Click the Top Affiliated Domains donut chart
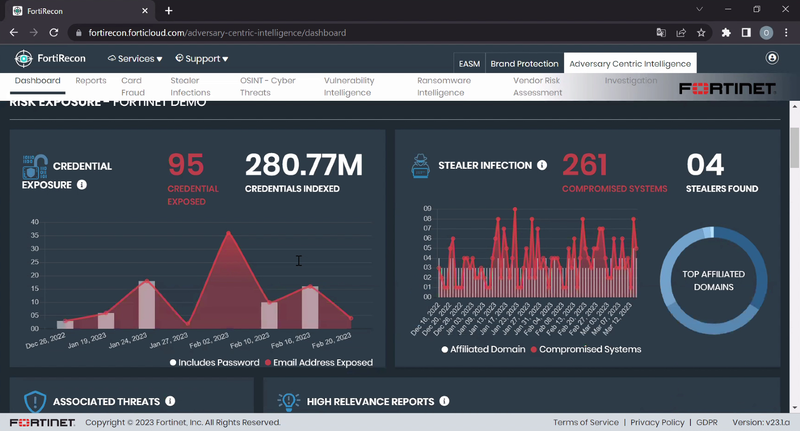Image resolution: width=800 pixels, height=431 pixels. click(713, 281)
